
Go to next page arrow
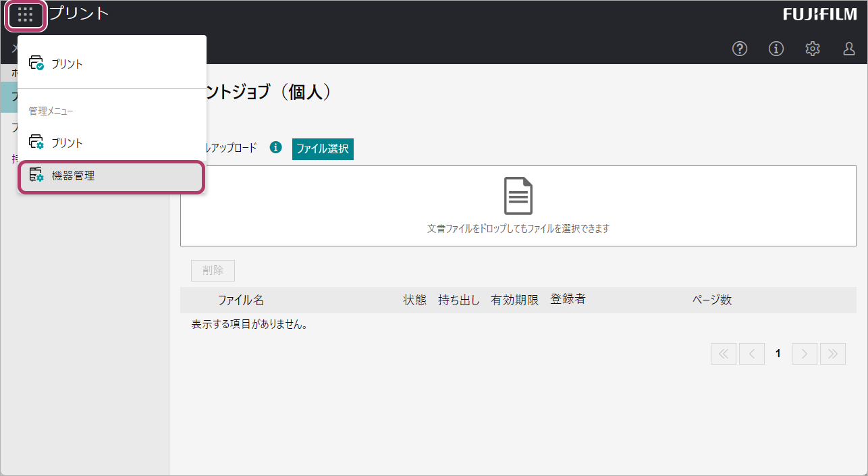(x=805, y=354)
